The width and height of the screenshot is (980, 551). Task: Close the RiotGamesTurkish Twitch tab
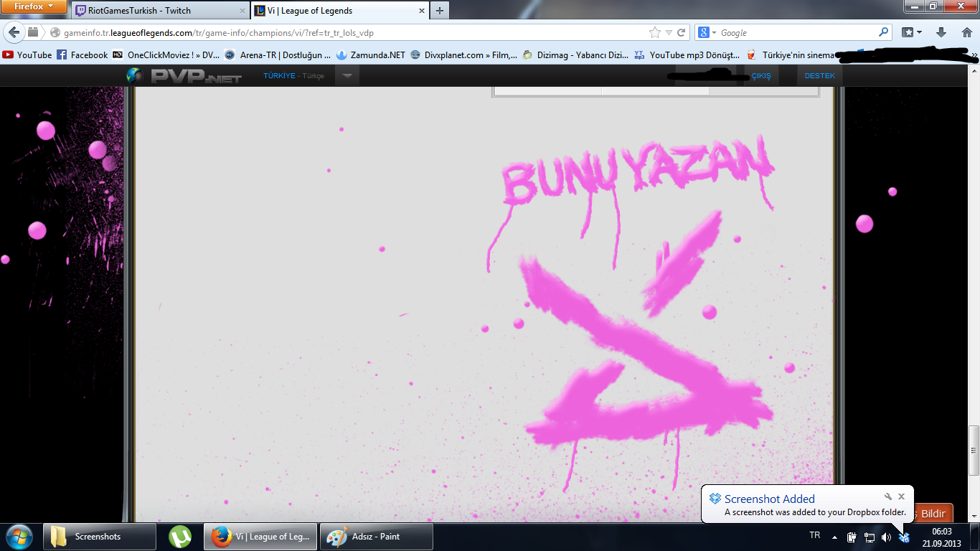(x=242, y=11)
